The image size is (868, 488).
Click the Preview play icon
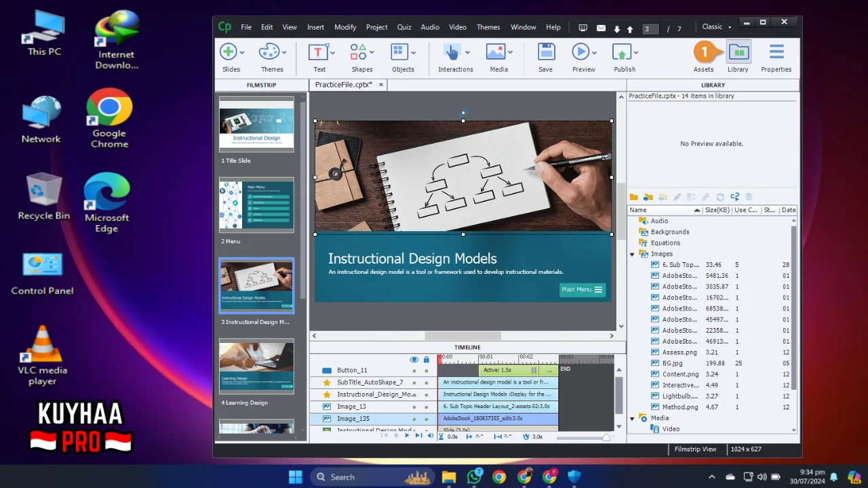(580, 52)
